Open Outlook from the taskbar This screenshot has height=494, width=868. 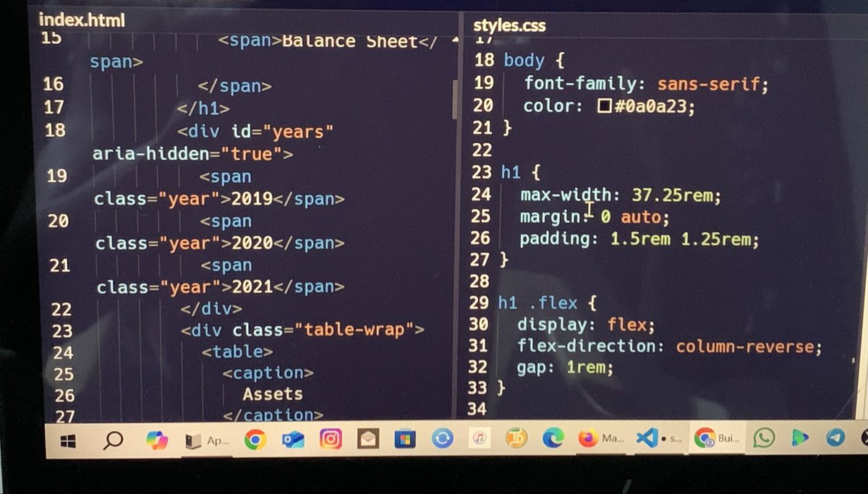293,439
